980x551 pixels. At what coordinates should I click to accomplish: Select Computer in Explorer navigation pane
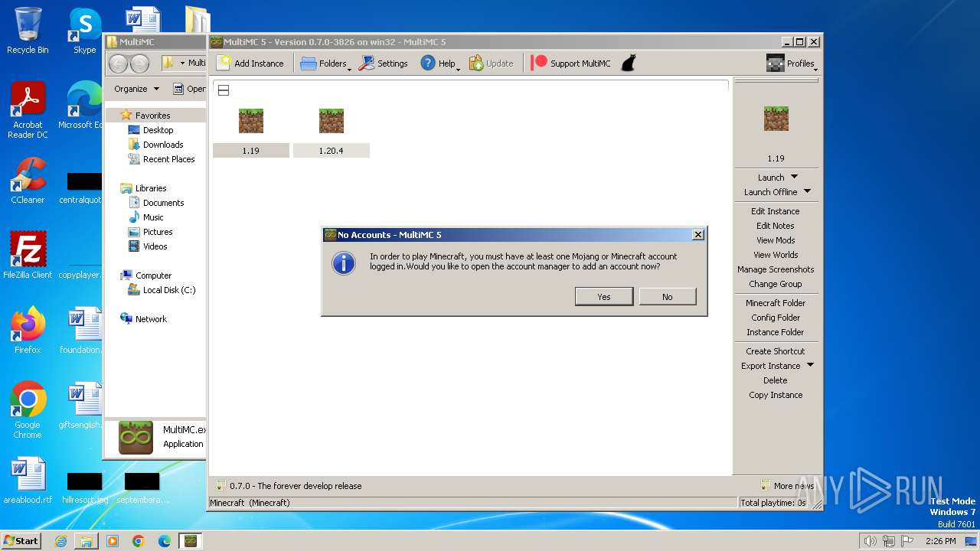[x=153, y=275]
